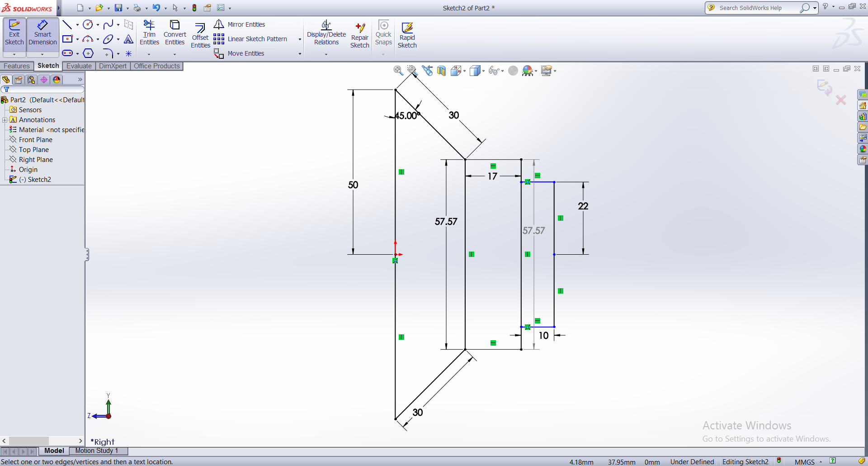The width and height of the screenshot is (868, 466).
Task: Select the Polygon sketch tool
Action: (88, 53)
